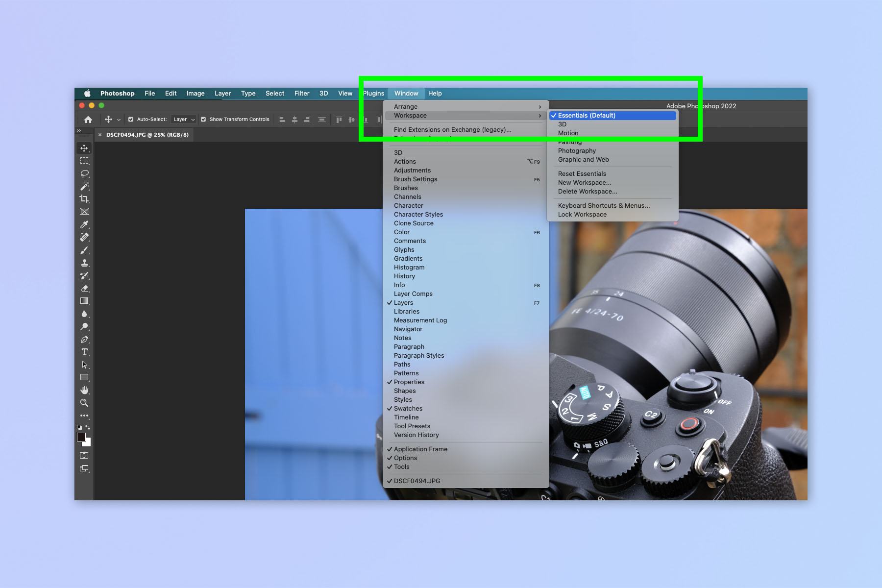Open the Image menu

click(196, 94)
